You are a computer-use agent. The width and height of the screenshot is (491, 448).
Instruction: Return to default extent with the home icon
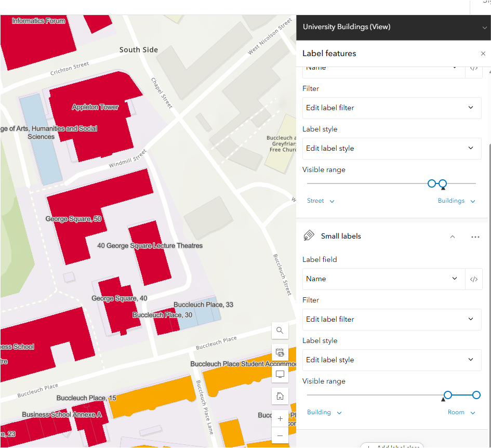tap(280, 396)
